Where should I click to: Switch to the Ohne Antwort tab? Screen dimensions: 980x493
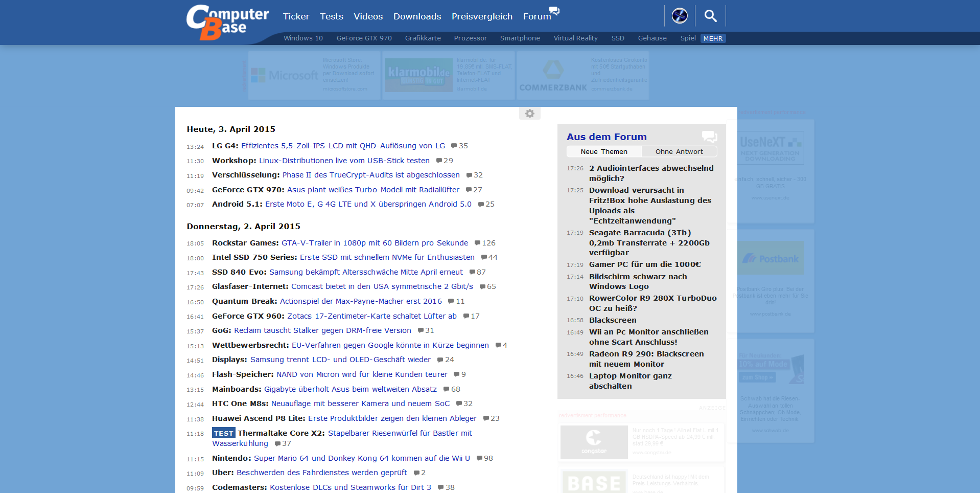(679, 151)
